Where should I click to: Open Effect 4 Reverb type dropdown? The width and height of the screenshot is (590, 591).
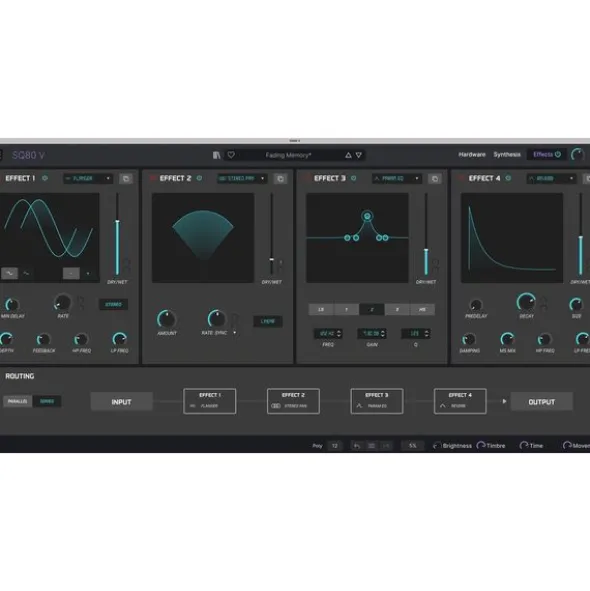551,178
